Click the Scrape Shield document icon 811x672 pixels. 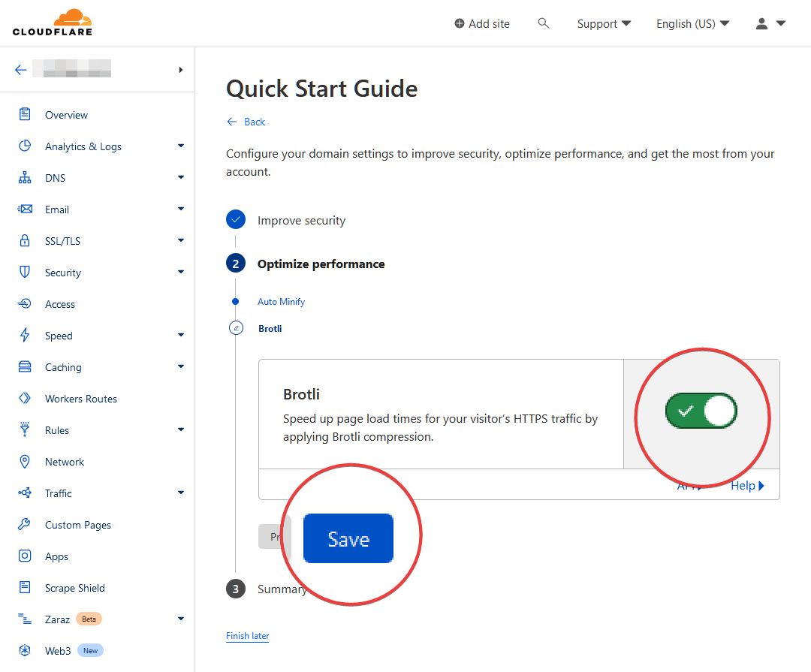(x=25, y=588)
